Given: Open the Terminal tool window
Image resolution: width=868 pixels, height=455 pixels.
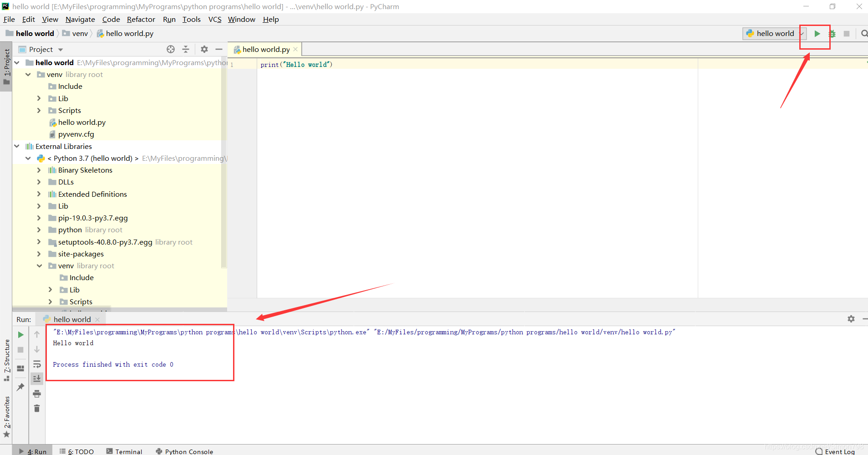Looking at the screenshot, I should click(124, 451).
